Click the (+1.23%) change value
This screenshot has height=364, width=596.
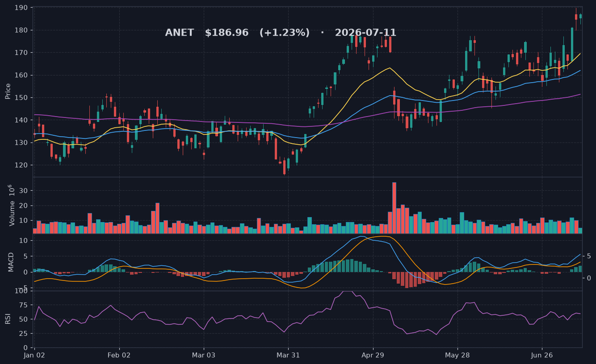coord(285,33)
